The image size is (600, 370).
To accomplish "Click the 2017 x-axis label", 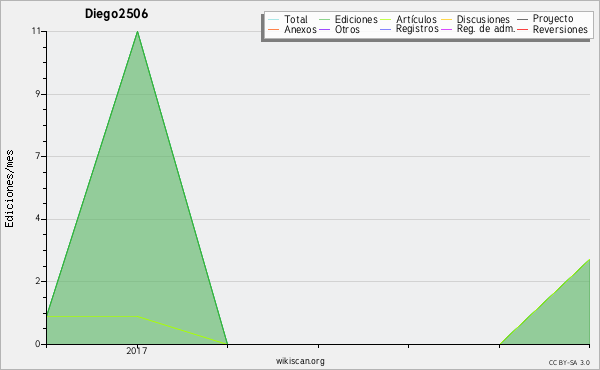I will click(137, 351).
